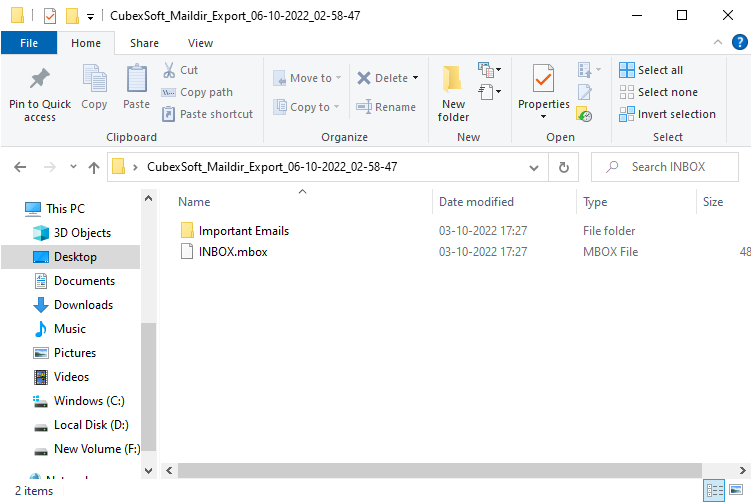Select the INBOX.mbox file
The height and width of the screenshot is (503, 752).
pos(224,252)
